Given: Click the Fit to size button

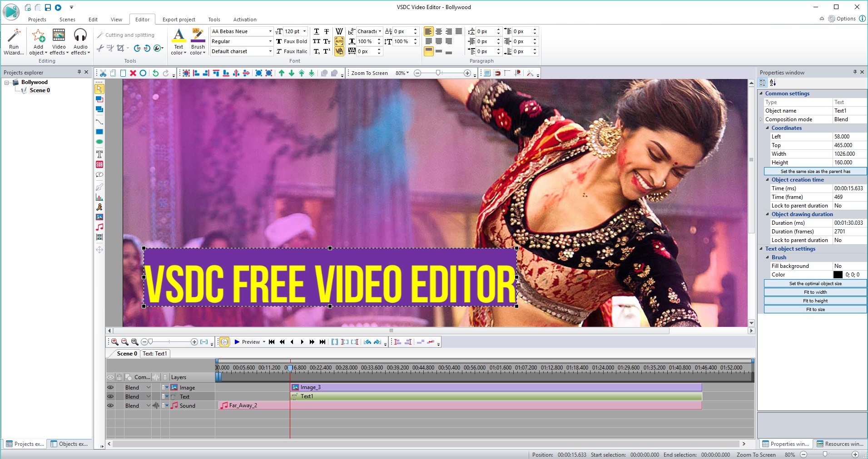Looking at the screenshot, I should click(x=815, y=309).
